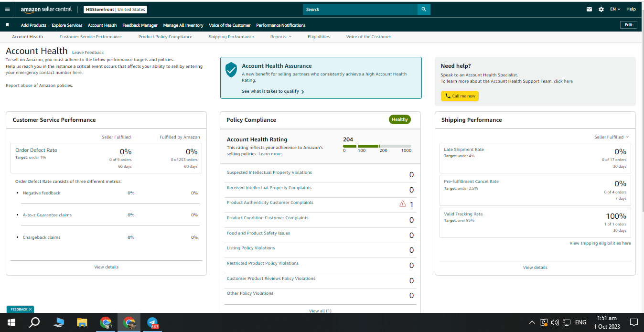Screen dimensions: 644x332
Task: Click the Healthy status badge
Action: [400, 119]
